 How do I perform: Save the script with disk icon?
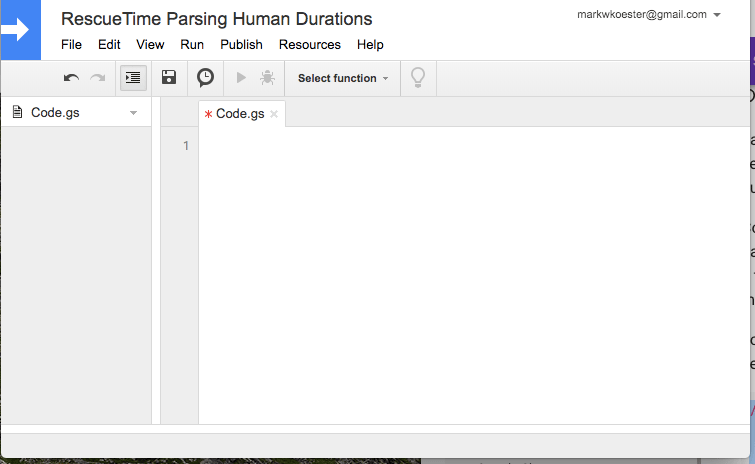click(x=169, y=78)
